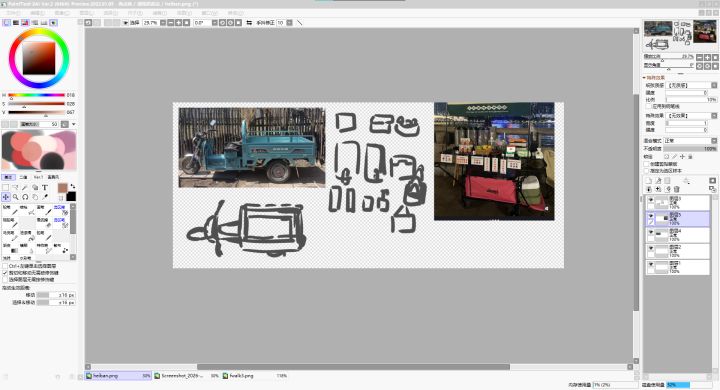Click the foreground color swatch
Image resolution: width=720 pixels, height=390 pixels.
point(62,187)
